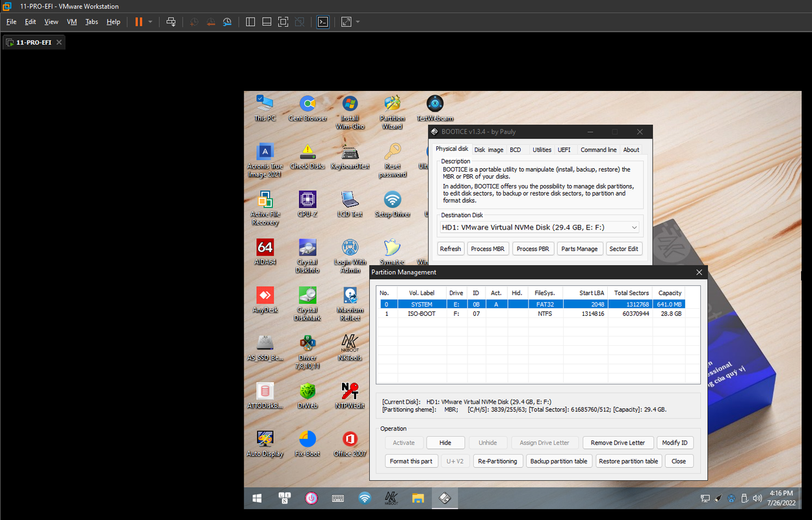Open Setup Driver wifi icon
Image resolution: width=812 pixels, height=520 pixels.
coord(392,204)
